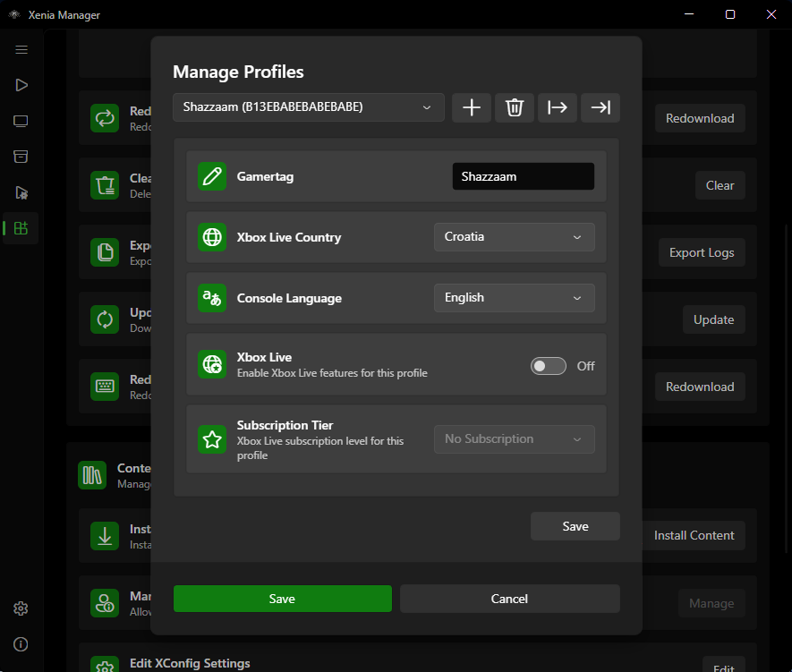Click the Console Language label
This screenshot has width=792, height=672.
pos(289,298)
